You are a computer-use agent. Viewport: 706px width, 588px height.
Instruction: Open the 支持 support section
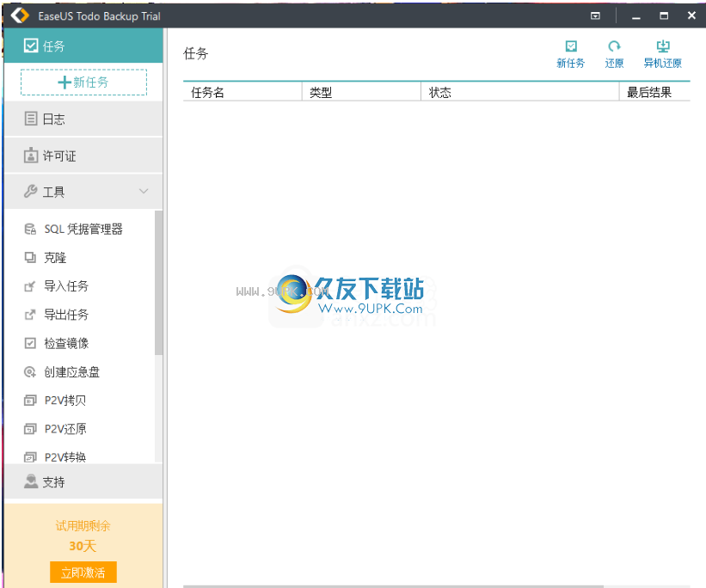(83, 481)
